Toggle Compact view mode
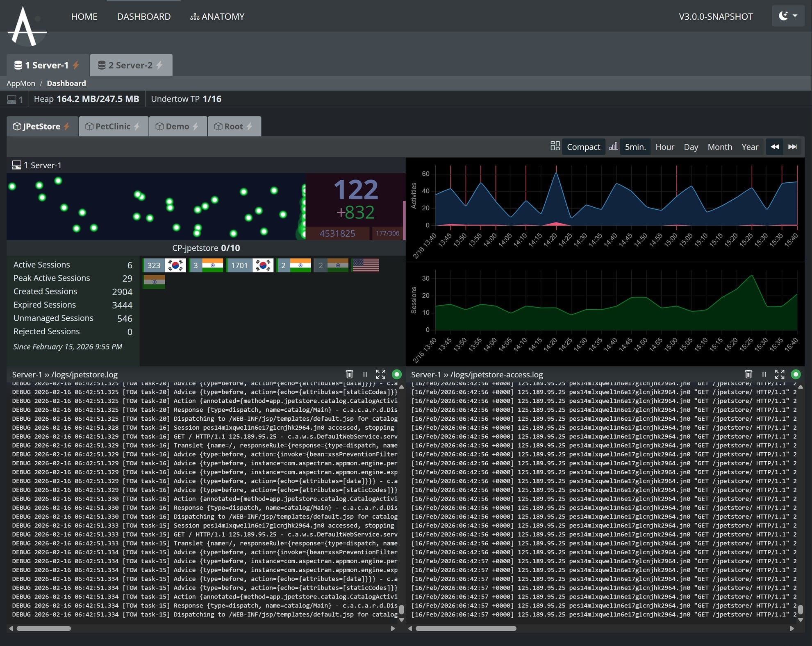 tap(583, 146)
